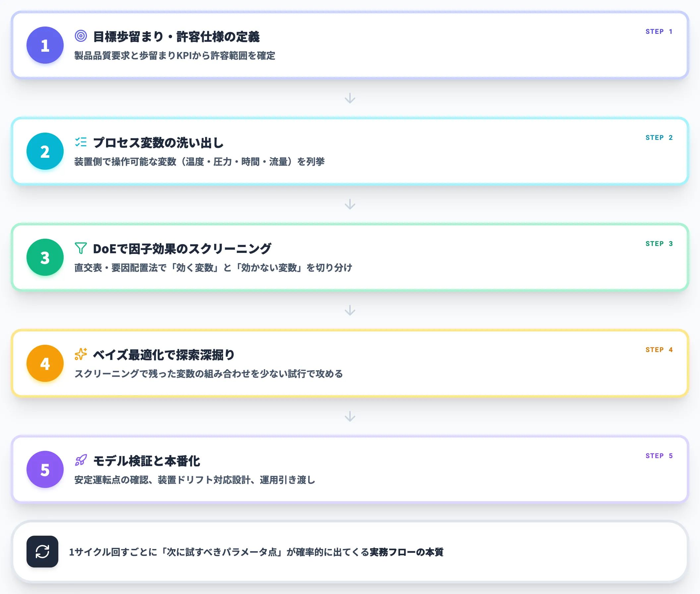The height and width of the screenshot is (594, 700).
Task: Click description 直交表・要因配置法で text
Action: pyautogui.click(x=213, y=268)
